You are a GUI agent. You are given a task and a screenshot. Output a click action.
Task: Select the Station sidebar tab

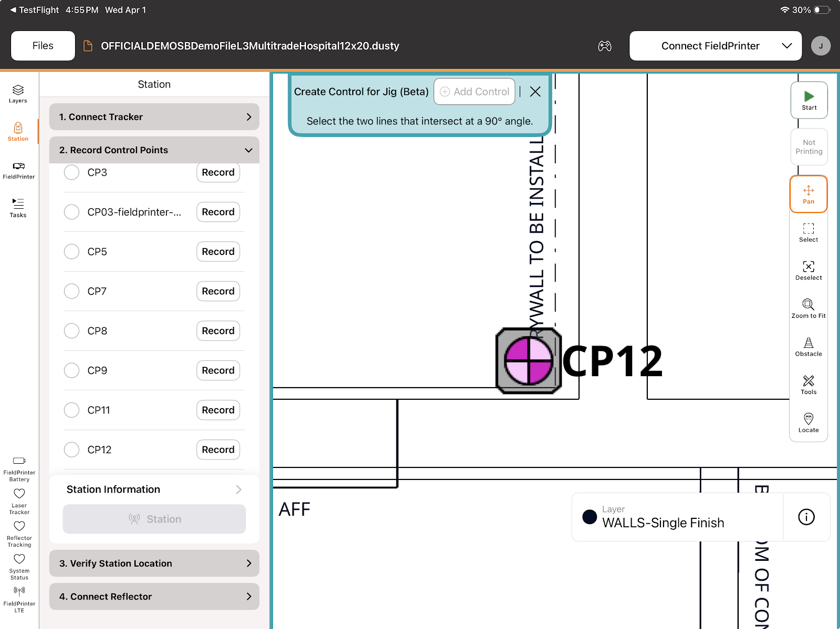point(18,132)
